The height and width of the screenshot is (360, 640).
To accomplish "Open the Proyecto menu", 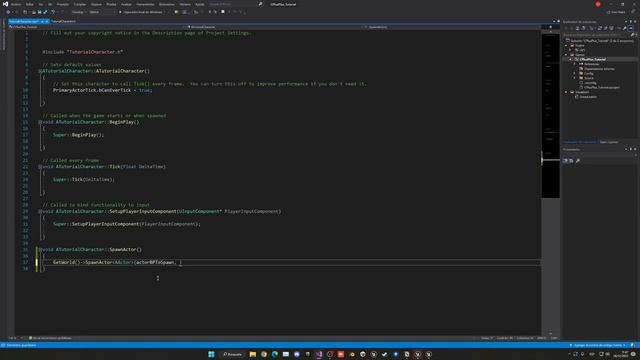I will [62, 4].
